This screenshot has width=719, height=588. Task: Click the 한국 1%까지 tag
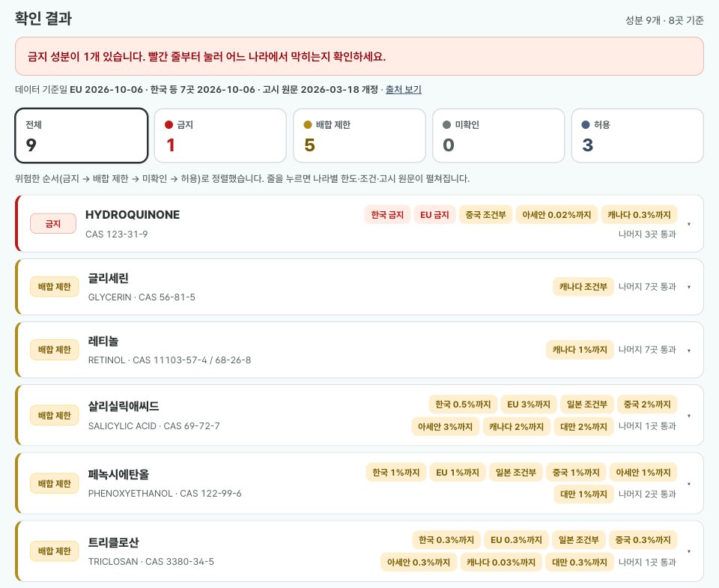point(396,472)
